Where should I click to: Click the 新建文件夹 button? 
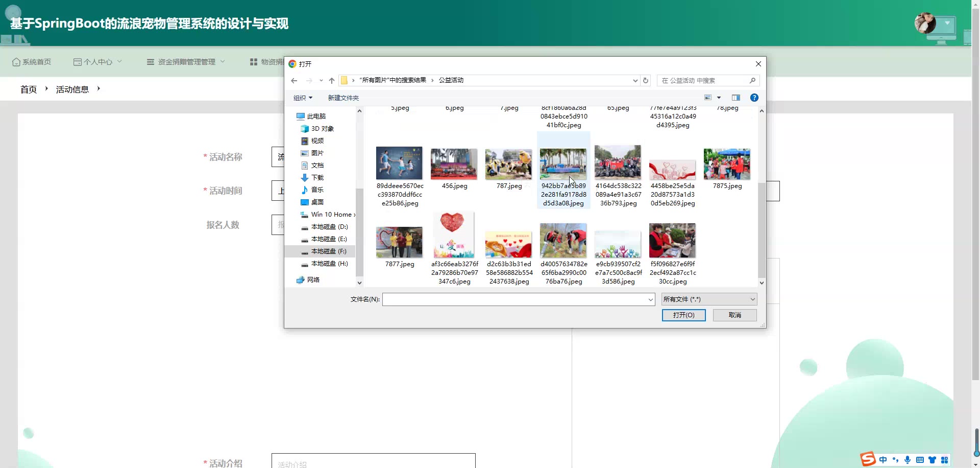pyautogui.click(x=343, y=98)
